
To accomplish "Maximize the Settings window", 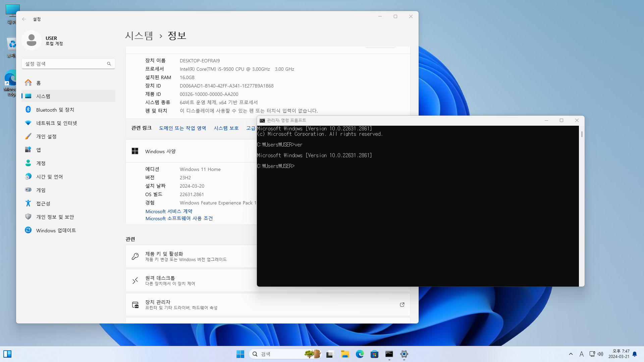I will tap(395, 16).
